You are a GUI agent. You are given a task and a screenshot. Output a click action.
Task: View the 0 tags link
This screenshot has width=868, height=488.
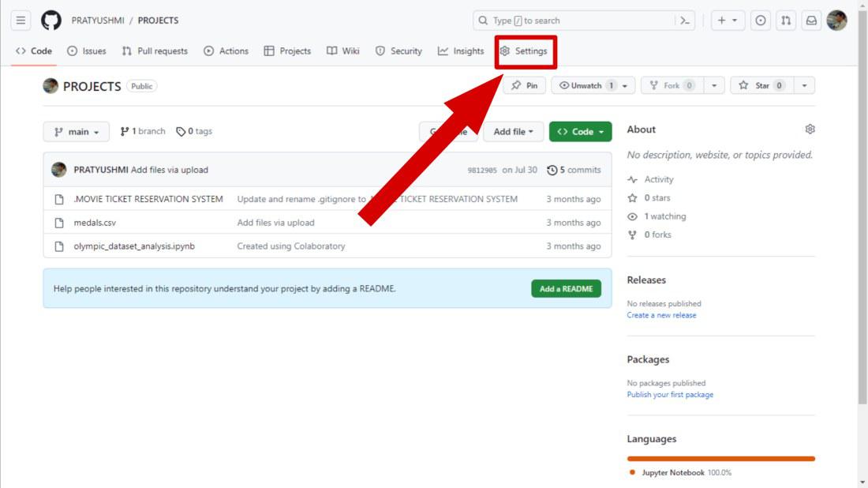point(194,131)
